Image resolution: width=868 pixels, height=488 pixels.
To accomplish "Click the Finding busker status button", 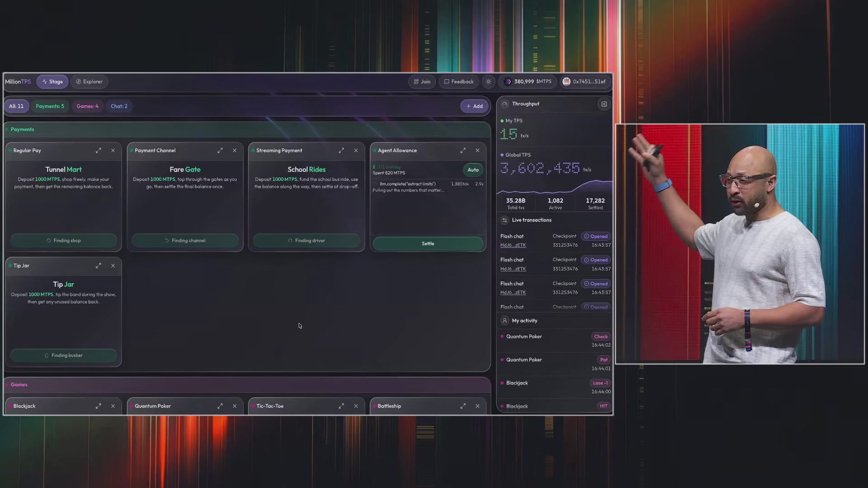I will [x=63, y=356].
